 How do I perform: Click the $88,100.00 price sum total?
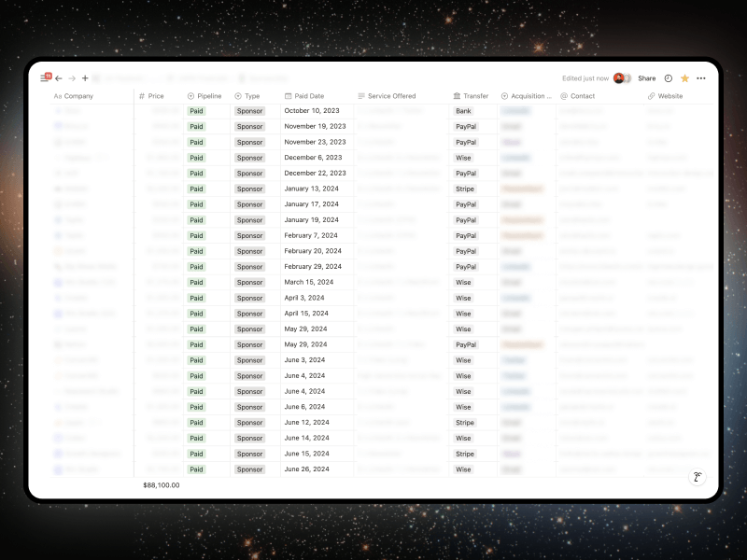pos(162,485)
